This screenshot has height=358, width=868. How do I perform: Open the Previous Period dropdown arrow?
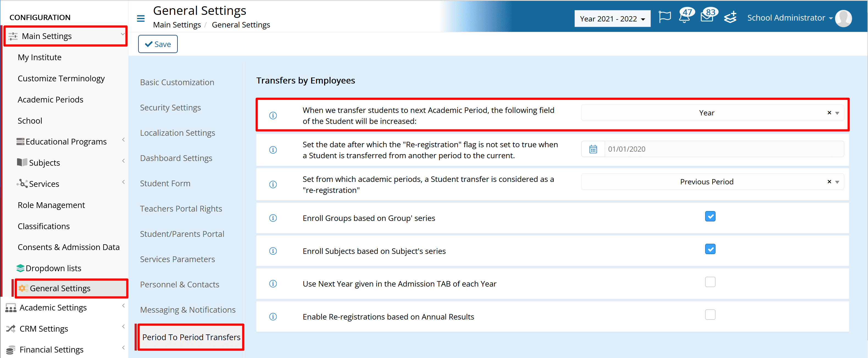coord(837,182)
